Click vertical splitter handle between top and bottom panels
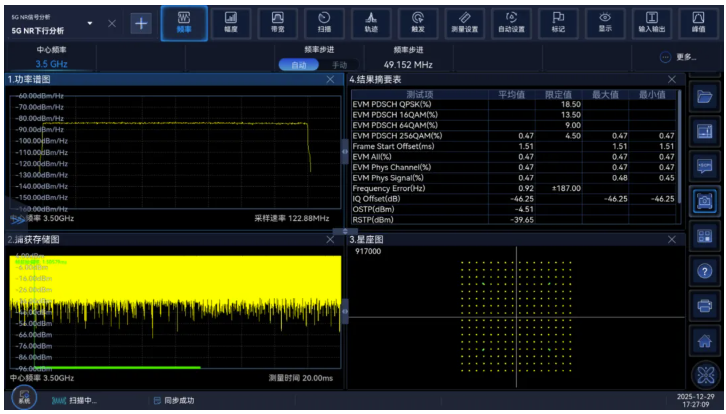The height and width of the screenshot is (414, 726). pos(344,231)
